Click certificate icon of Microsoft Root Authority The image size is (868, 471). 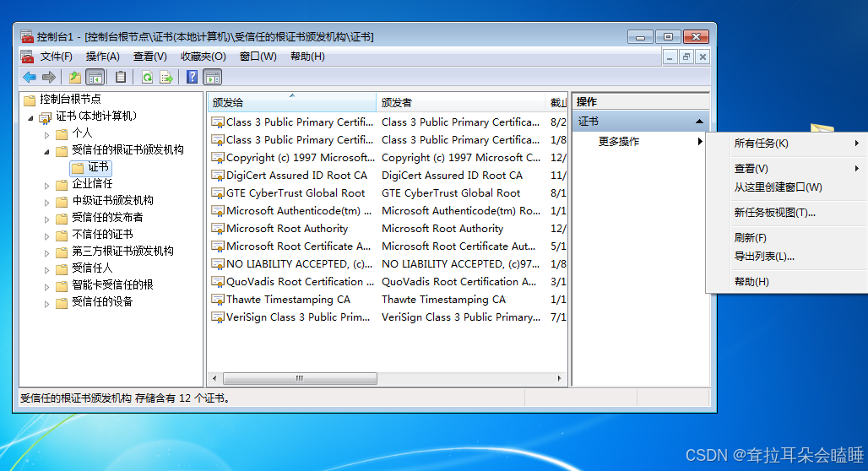pos(218,229)
